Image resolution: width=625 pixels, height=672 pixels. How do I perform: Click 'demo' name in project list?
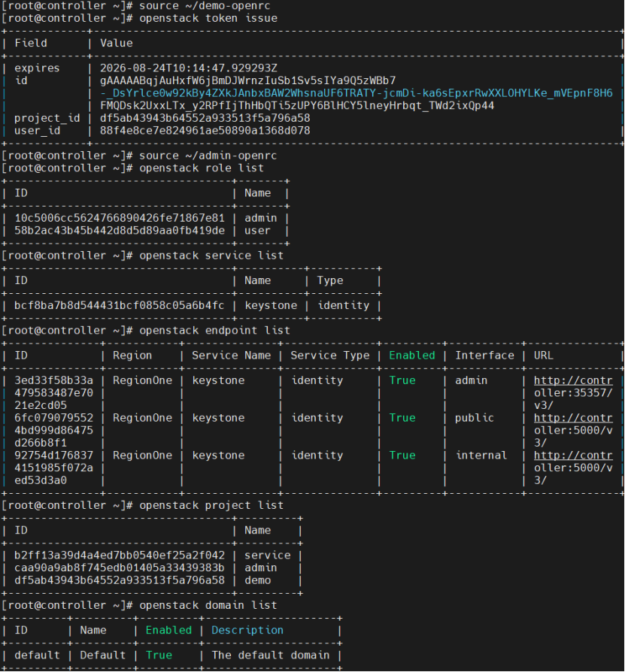[258, 580]
